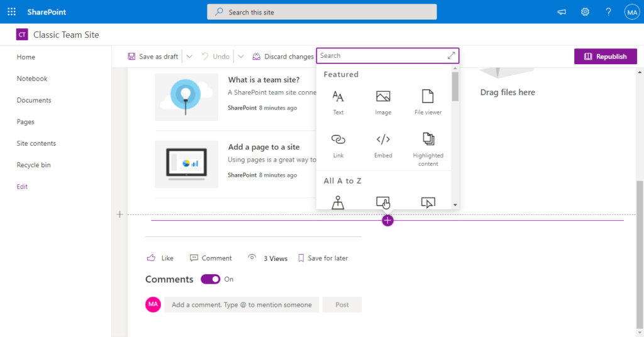
Task: Open the 'Add a page to a site' article
Action: coord(264,146)
